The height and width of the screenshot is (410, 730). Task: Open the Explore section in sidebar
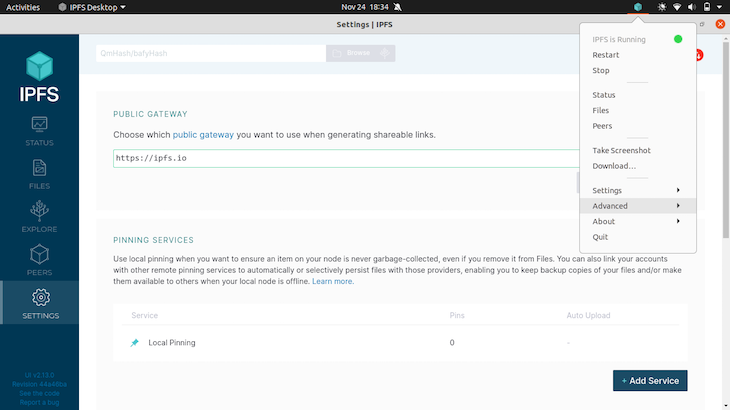pyautogui.click(x=39, y=216)
